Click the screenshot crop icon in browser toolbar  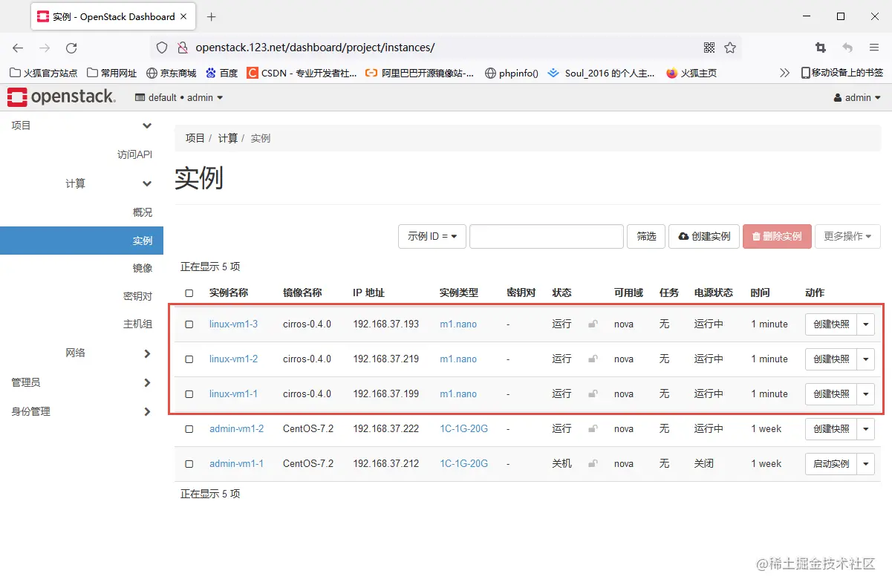820,46
